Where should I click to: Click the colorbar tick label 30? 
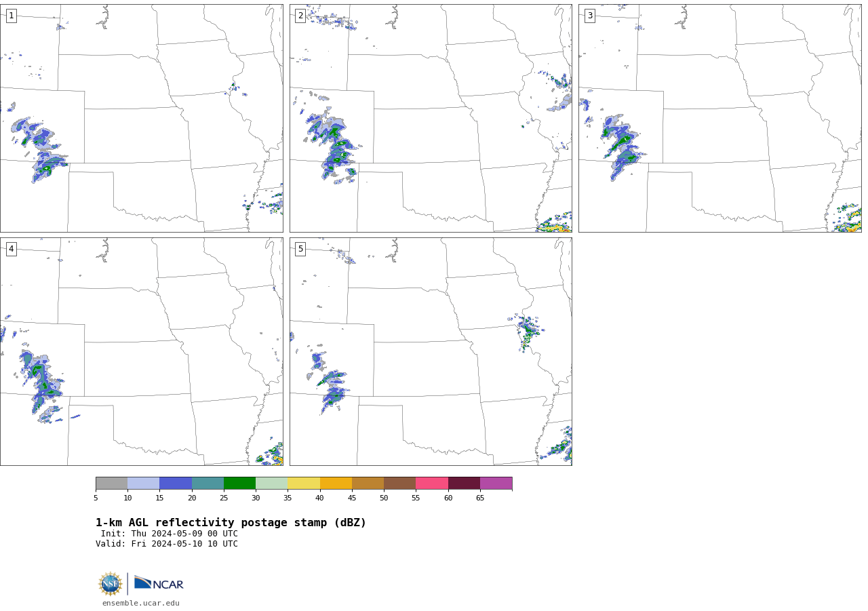pos(256,498)
